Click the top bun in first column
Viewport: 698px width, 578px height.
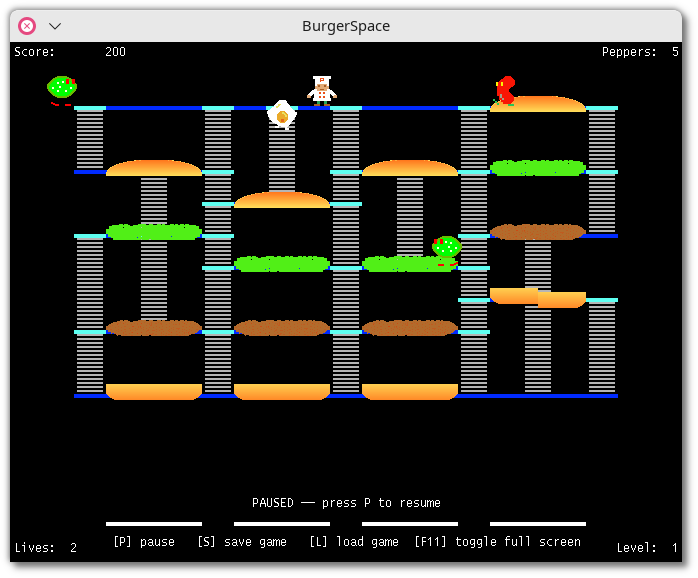tap(154, 168)
